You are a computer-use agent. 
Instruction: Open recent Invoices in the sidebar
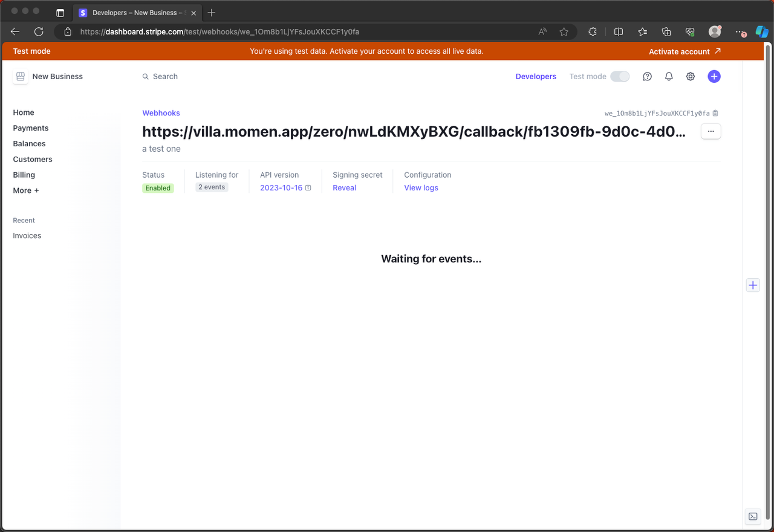point(27,236)
